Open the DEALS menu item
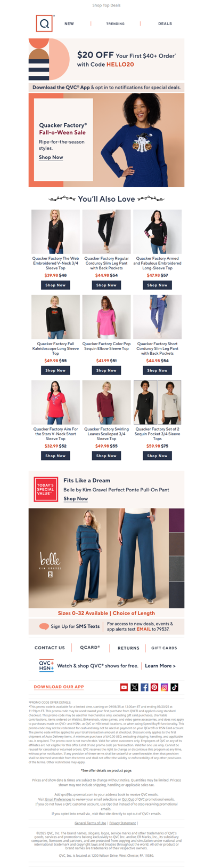 pyautogui.click(x=165, y=23)
